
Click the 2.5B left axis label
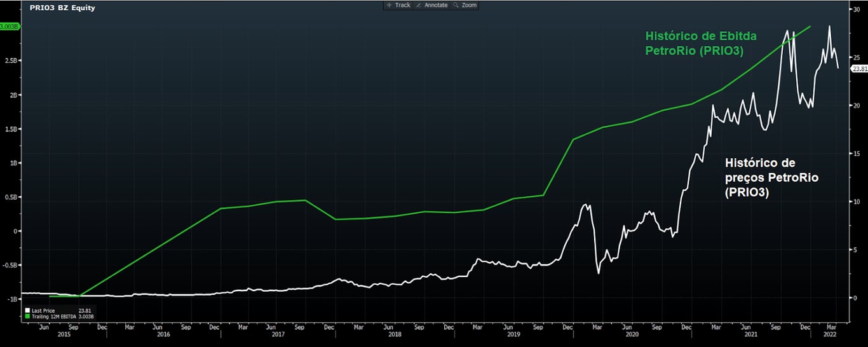pyautogui.click(x=13, y=60)
